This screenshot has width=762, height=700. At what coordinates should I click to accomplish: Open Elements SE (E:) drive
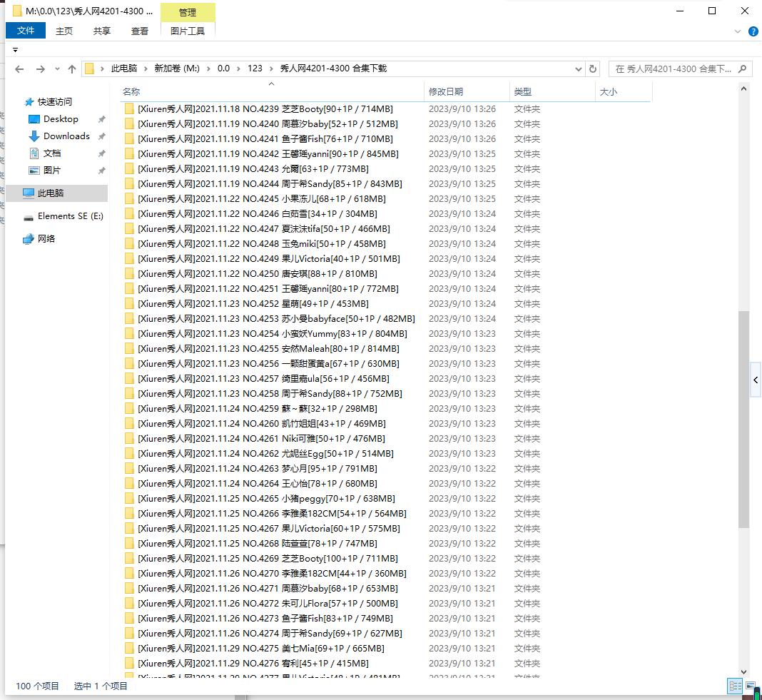(x=70, y=216)
